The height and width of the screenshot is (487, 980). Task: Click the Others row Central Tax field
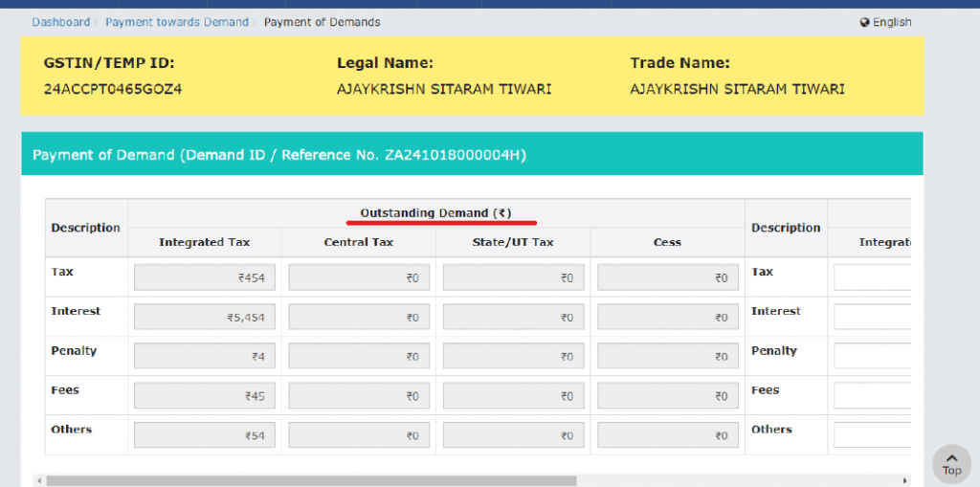[x=359, y=434]
